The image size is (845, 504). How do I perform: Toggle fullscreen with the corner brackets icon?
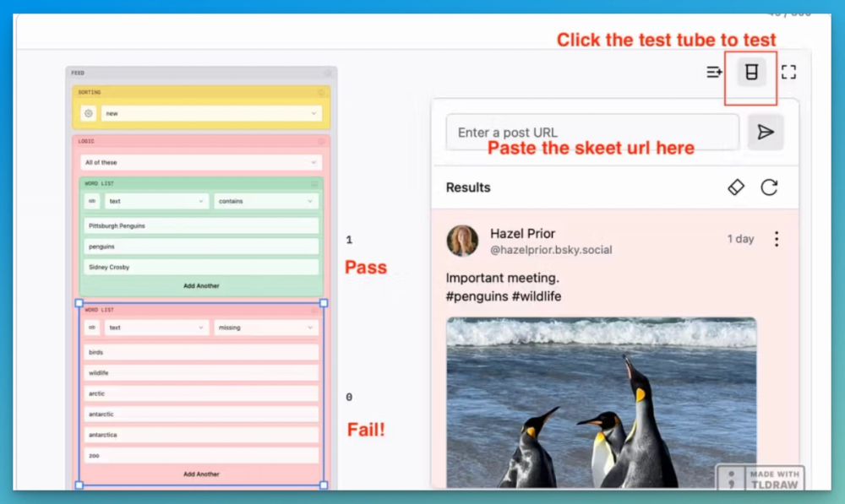788,72
